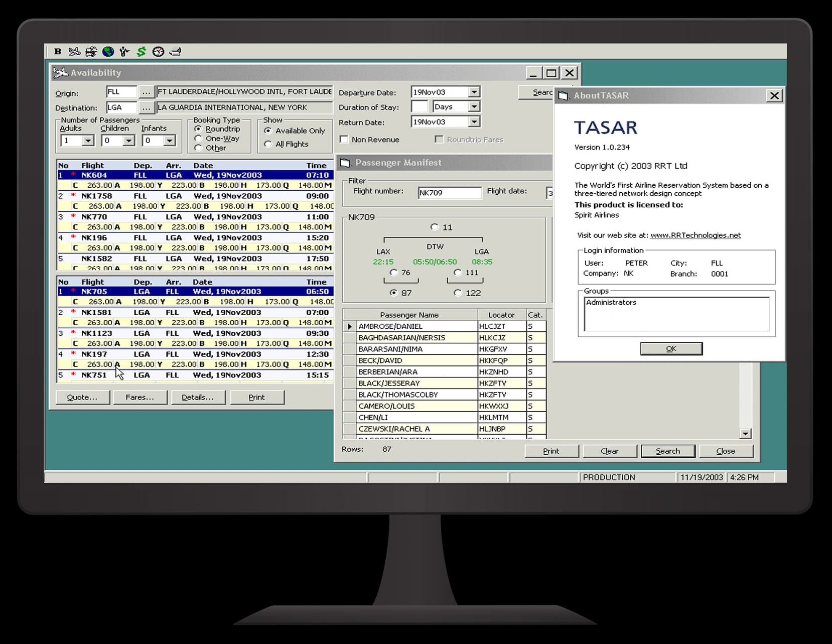
Task: Enable the Non Revenue checkbox
Action: (x=344, y=140)
